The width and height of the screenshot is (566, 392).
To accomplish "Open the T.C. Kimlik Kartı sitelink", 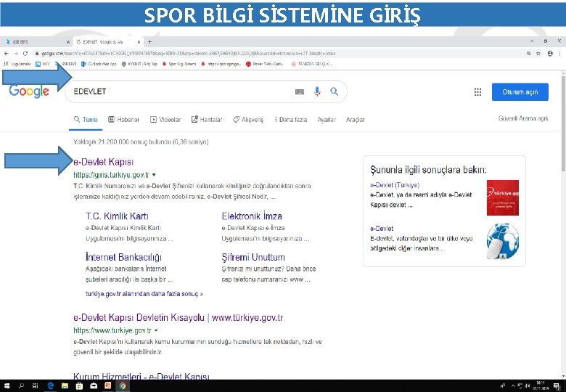I will pyautogui.click(x=117, y=216).
